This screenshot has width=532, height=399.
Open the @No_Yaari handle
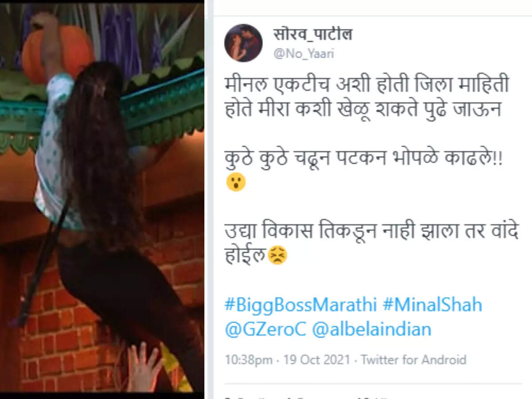304,54
